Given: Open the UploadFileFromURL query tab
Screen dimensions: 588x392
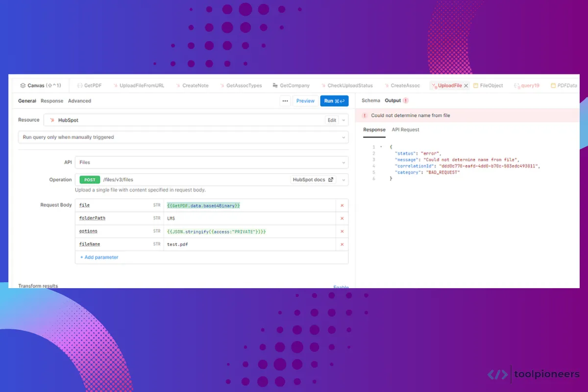Looking at the screenshot, I should pyautogui.click(x=138, y=85).
